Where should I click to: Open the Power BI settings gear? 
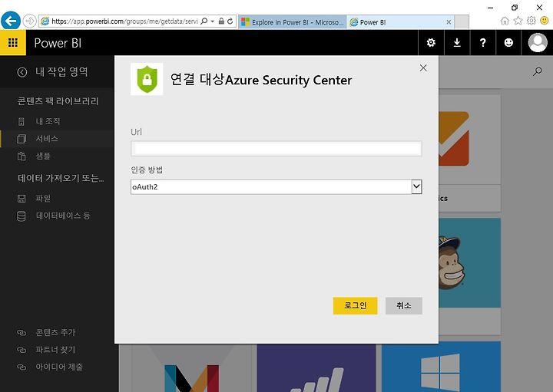pos(431,43)
